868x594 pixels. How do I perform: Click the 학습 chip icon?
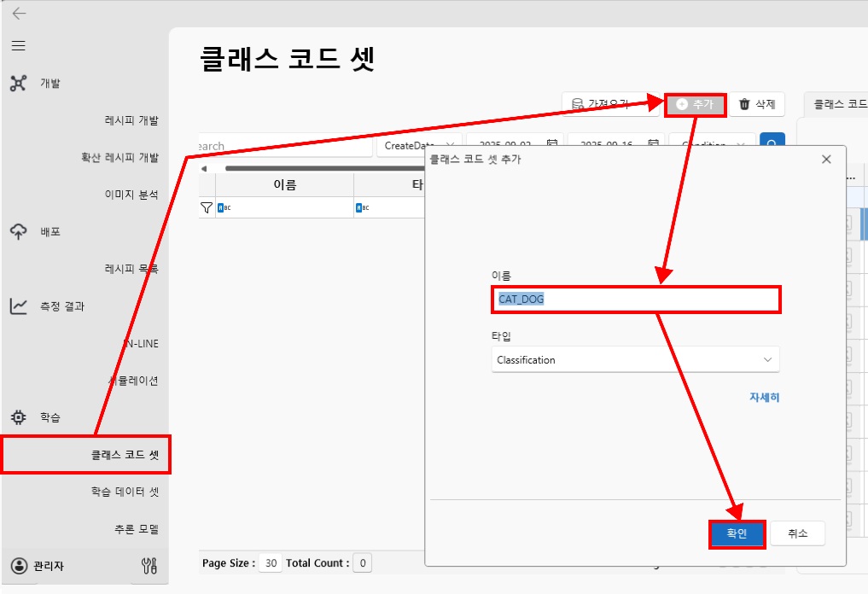19,417
